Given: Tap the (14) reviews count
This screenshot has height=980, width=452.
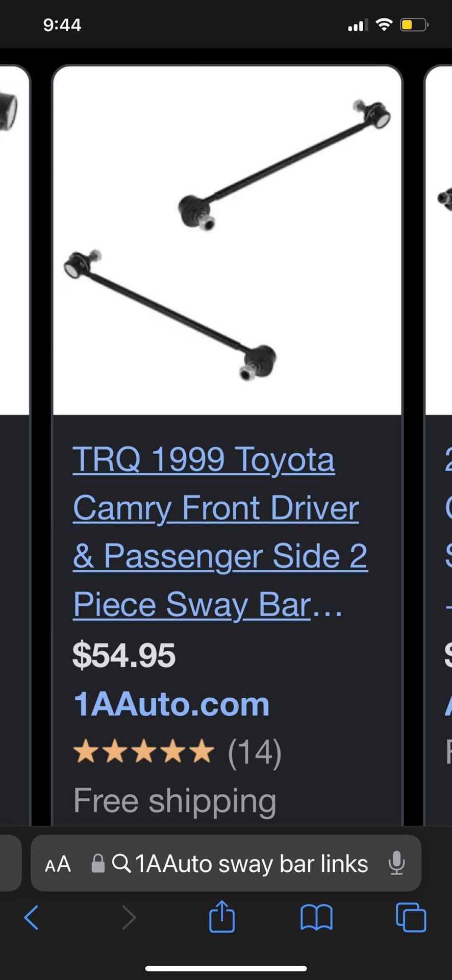Looking at the screenshot, I should click(255, 752).
